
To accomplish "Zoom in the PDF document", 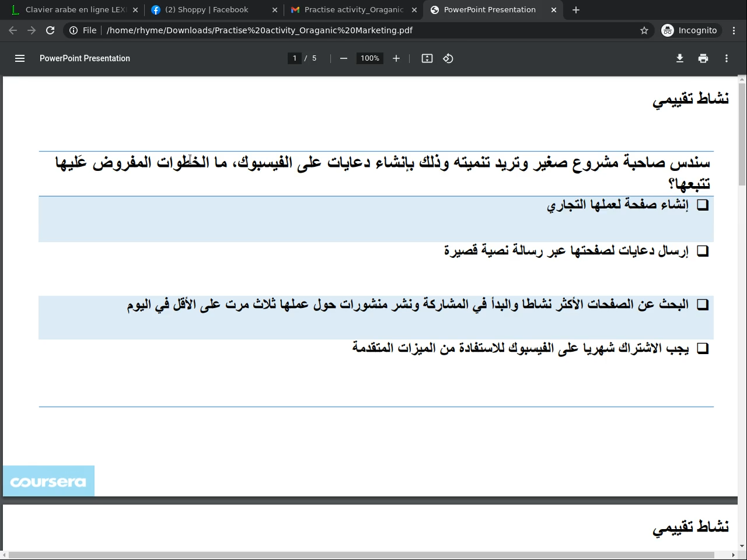I will [396, 58].
